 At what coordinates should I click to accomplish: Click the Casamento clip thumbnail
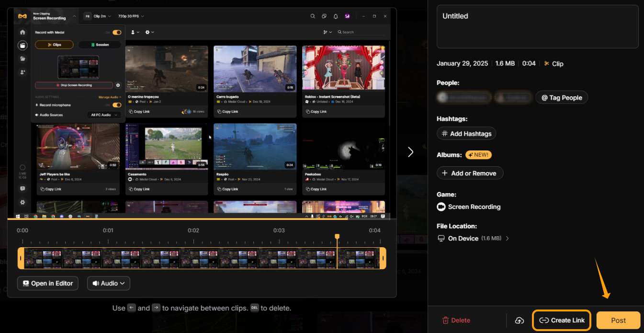pos(166,146)
